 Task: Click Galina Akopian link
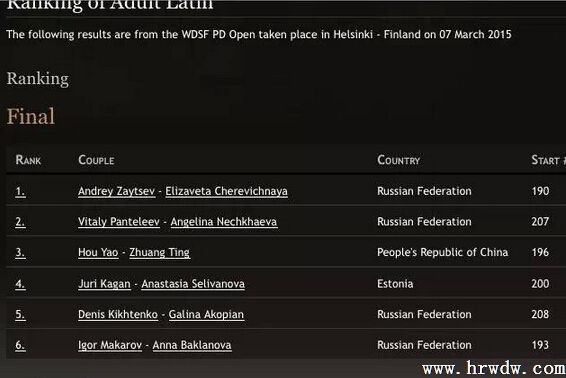pyautogui.click(x=206, y=314)
